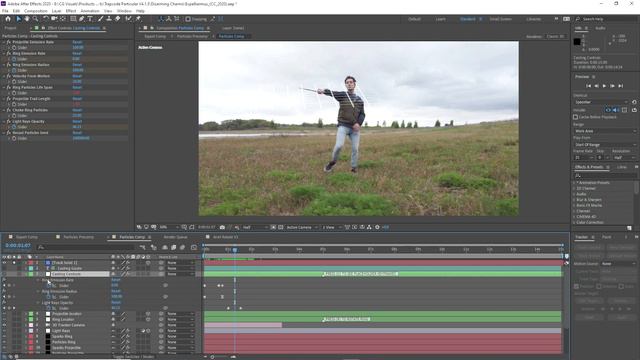Select the Pen tool

click(x=82, y=19)
